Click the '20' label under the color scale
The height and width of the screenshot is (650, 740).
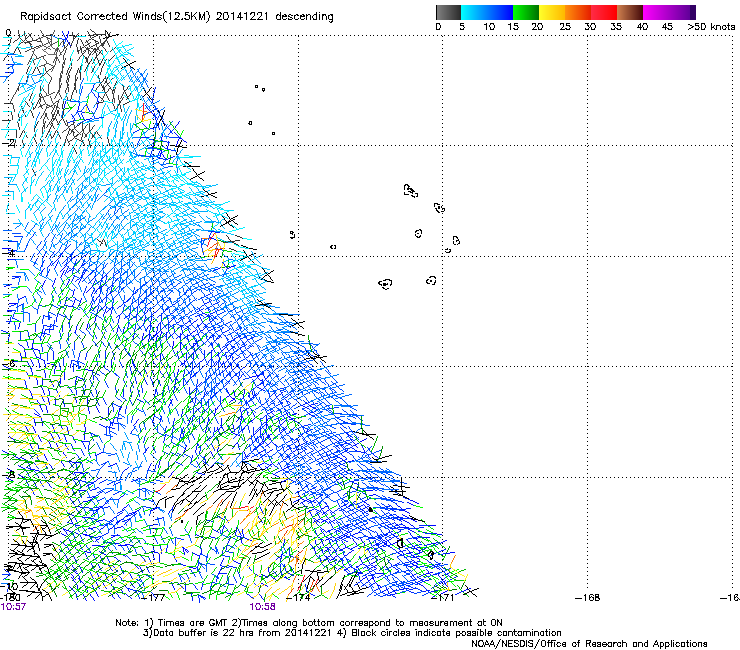coord(537,27)
